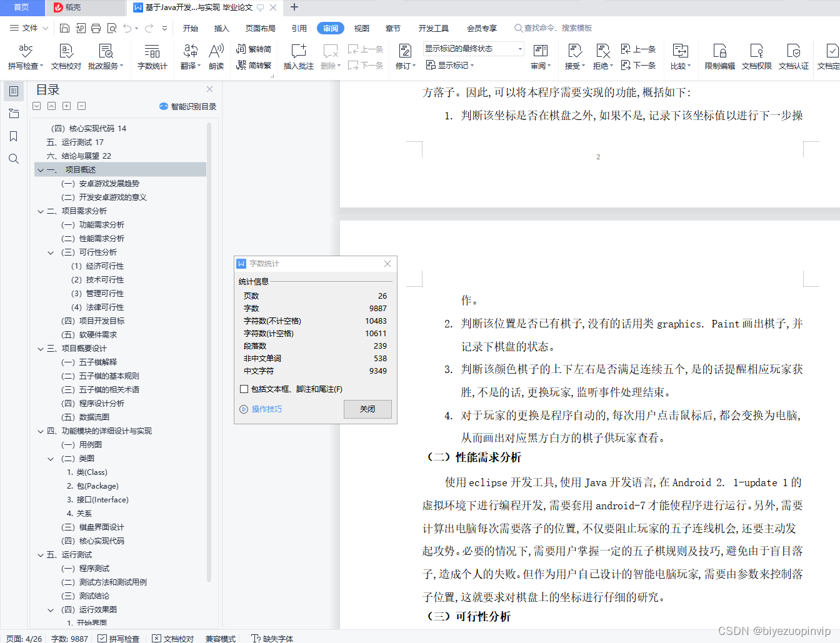Image resolution: width=840 pixels, height=643 pixels.
Task: Click the print icon in quick toolbar
Action: (96, 28)
